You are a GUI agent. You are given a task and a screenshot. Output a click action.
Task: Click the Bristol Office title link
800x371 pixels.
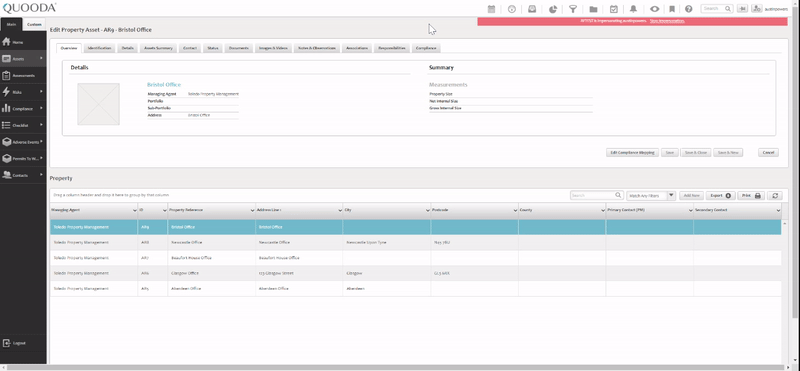click(x=164, y=85)
